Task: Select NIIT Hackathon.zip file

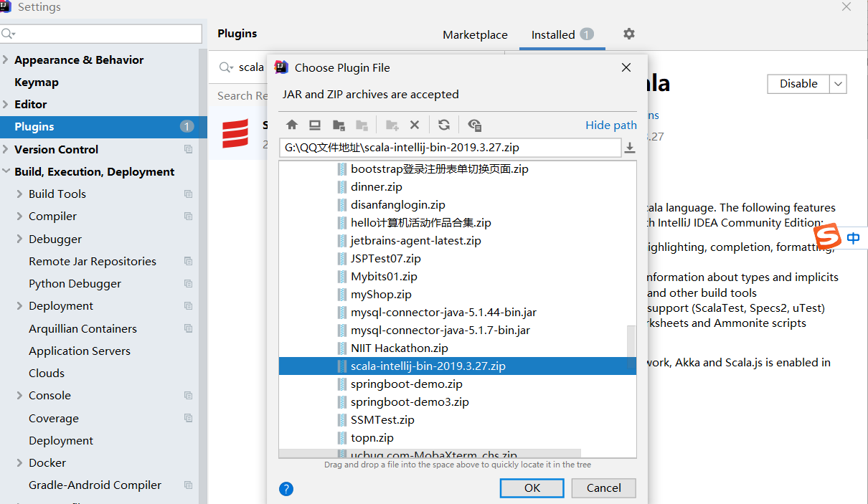Action: 399,348
